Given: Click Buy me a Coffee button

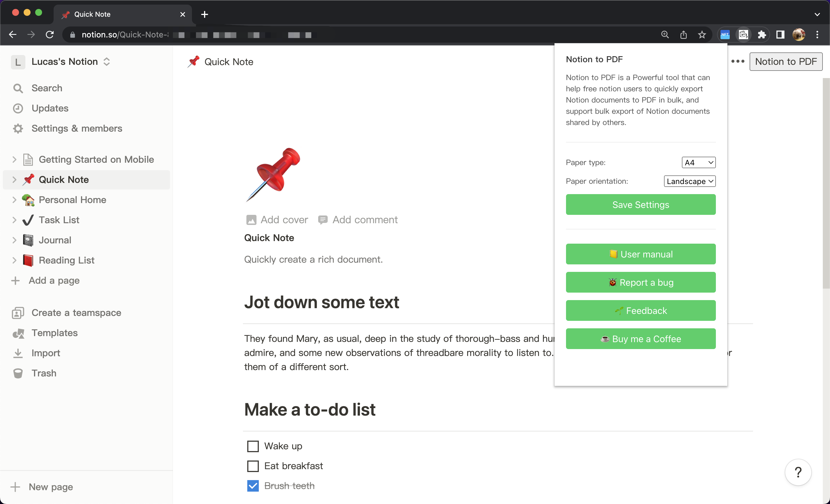Looking at the screenshot, I should 641,339.
